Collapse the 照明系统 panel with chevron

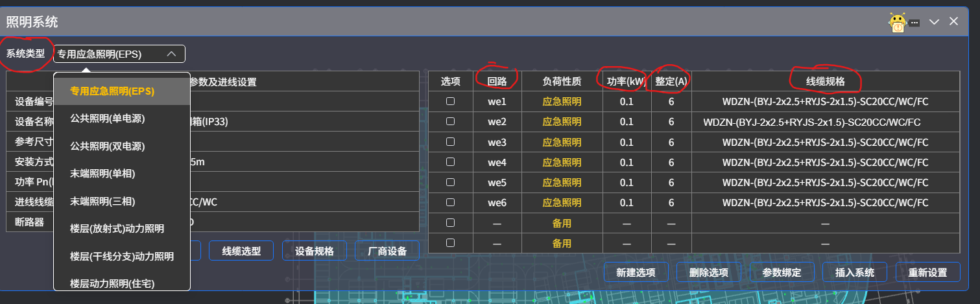(934, 21)
